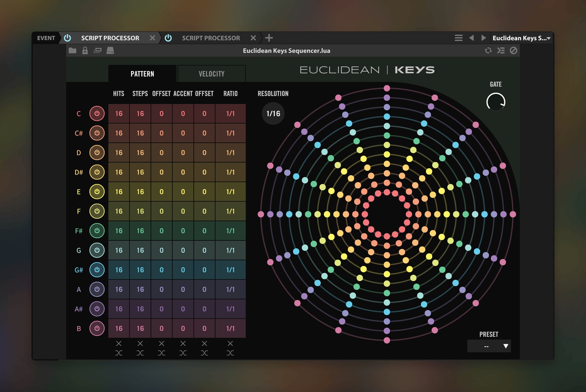Click the bypass script circle-slash icon
This screenshot has height=392, width=586.
pyautogui.click(x=513, y=51)
